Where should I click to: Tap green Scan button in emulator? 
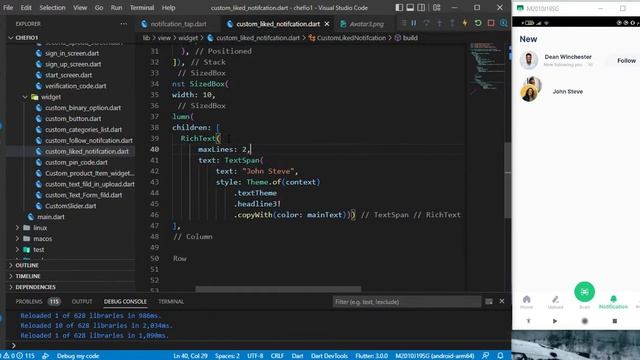tap(584, 292)
